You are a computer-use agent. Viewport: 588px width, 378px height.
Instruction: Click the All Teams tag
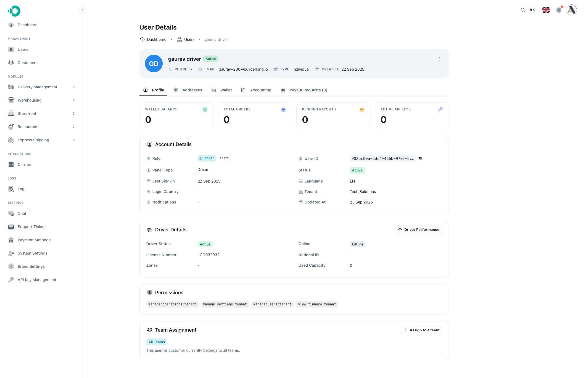(157, 342)
